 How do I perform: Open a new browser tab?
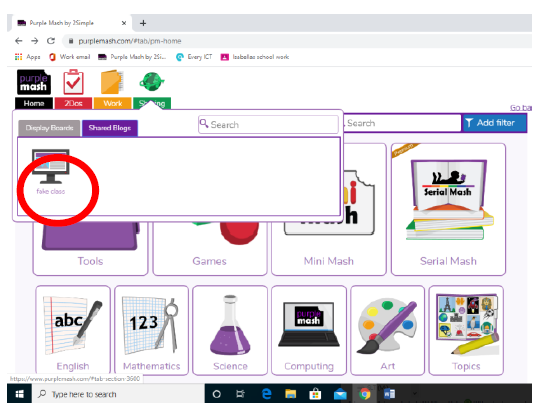pos(143,23)
